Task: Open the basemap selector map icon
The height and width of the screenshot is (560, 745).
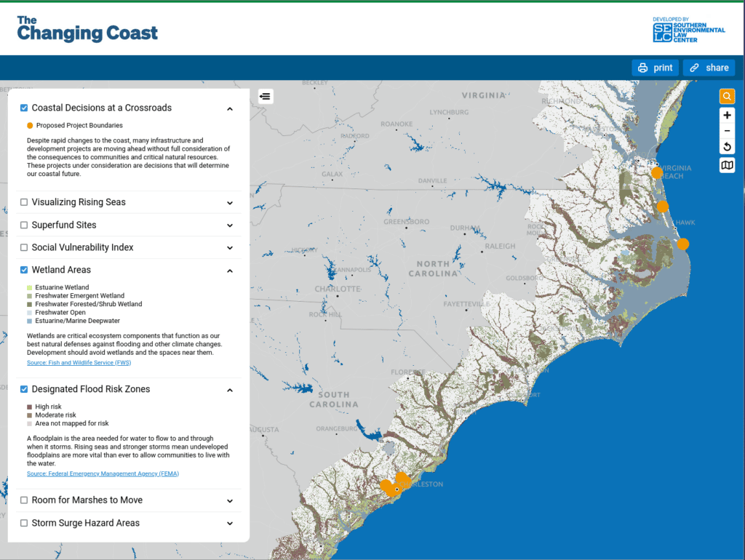Action: pos(727,165)
